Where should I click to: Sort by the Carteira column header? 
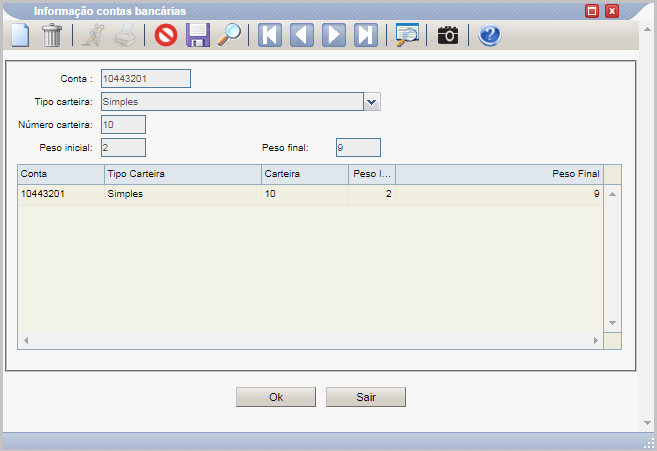(x=305, y=174)
